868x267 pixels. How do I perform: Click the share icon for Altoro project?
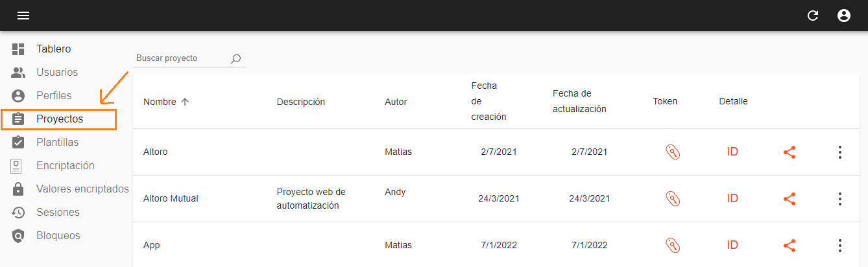[x=790, y=152]
